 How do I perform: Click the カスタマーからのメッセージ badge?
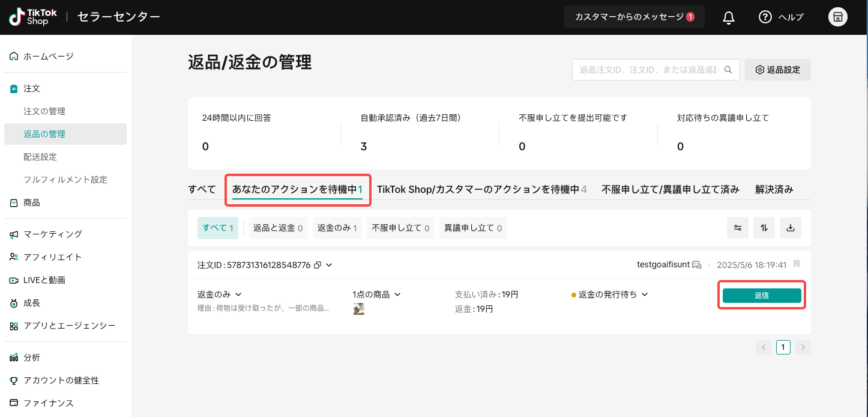click(634, 17)
